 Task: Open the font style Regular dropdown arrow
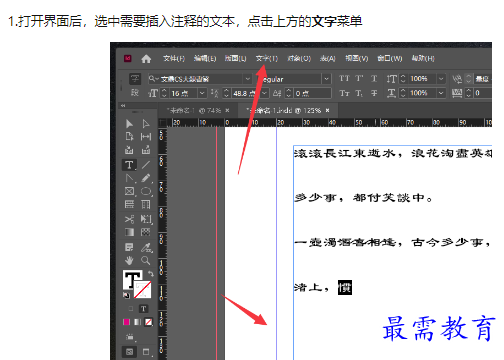[x=327, y=79]
